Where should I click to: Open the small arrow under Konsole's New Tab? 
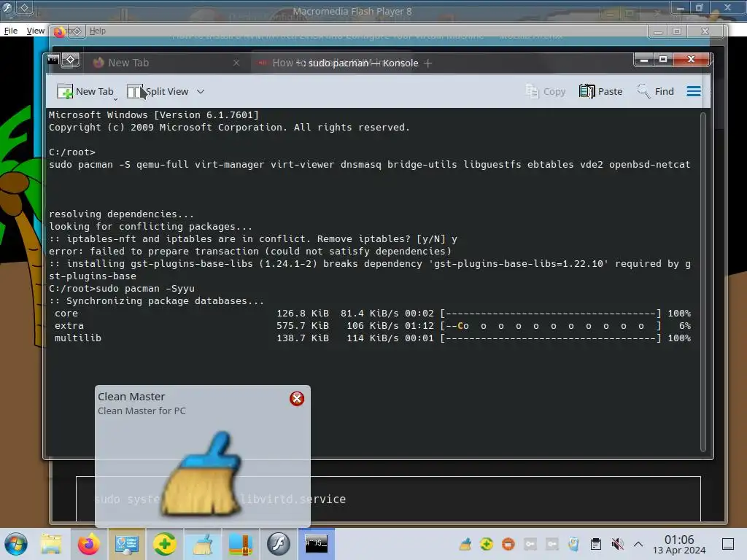pos(116,99)
